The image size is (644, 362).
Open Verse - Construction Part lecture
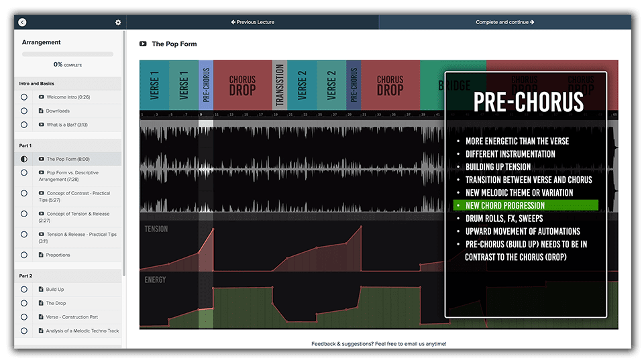click(72, 317)
